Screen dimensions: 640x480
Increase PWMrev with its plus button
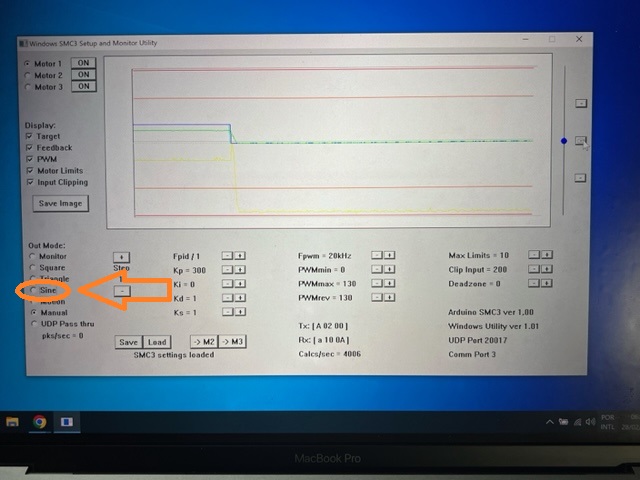coord(389,297)
